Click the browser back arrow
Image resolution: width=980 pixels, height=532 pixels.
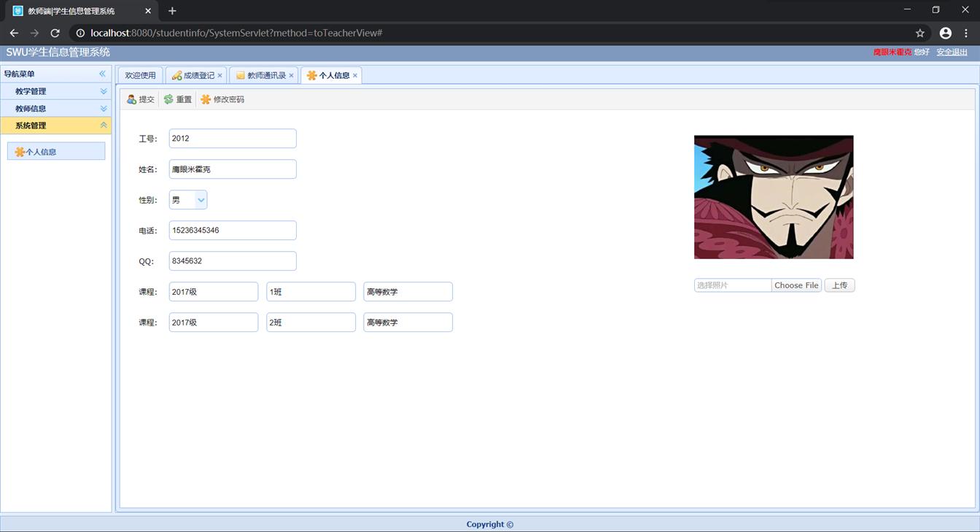click(x=14, y=33)
